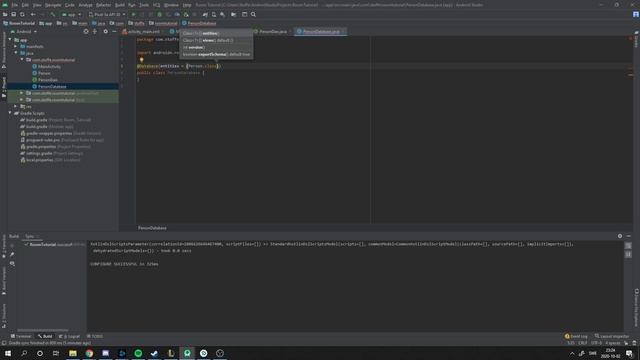Click the PersonDatabase breadcrumb in navigation bar
640x360 pixels.
[199, 23]
